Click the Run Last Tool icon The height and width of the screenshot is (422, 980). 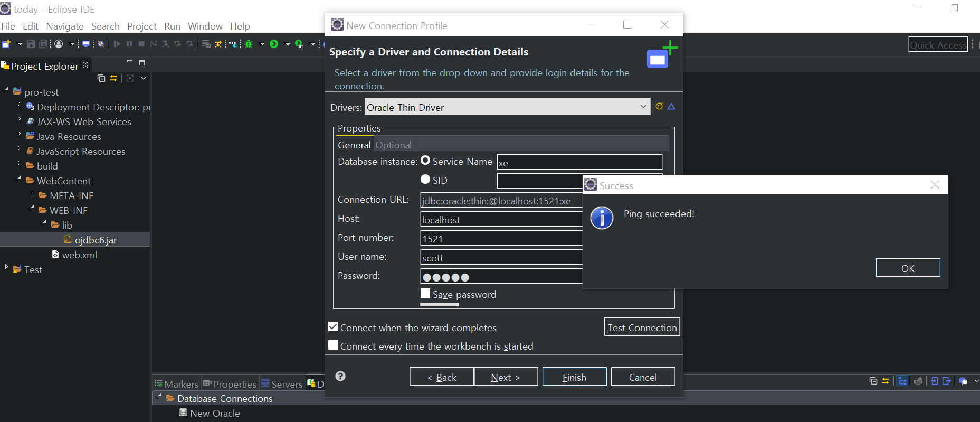click(x=299, y=44)
